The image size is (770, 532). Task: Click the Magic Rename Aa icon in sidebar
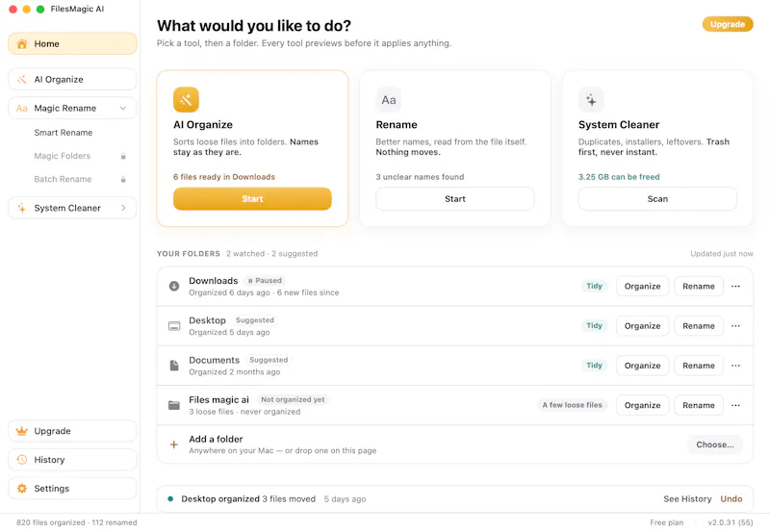(21, 109)
